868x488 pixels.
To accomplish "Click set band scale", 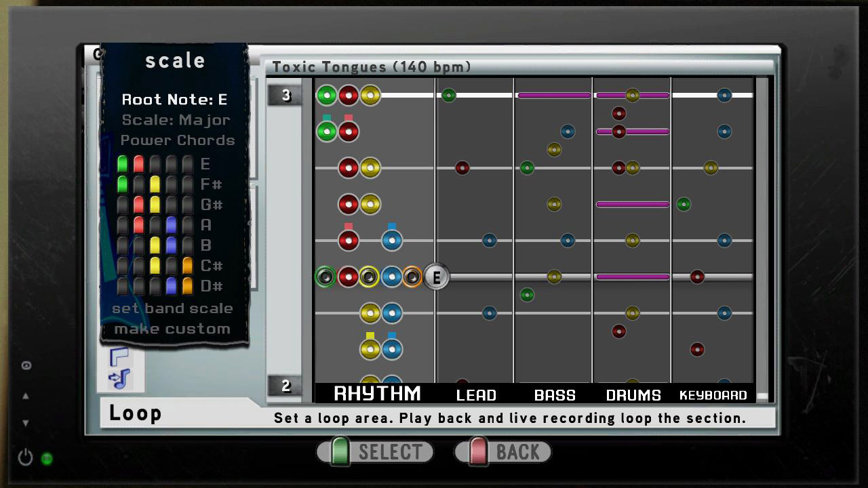I will (x=174, y=308).
